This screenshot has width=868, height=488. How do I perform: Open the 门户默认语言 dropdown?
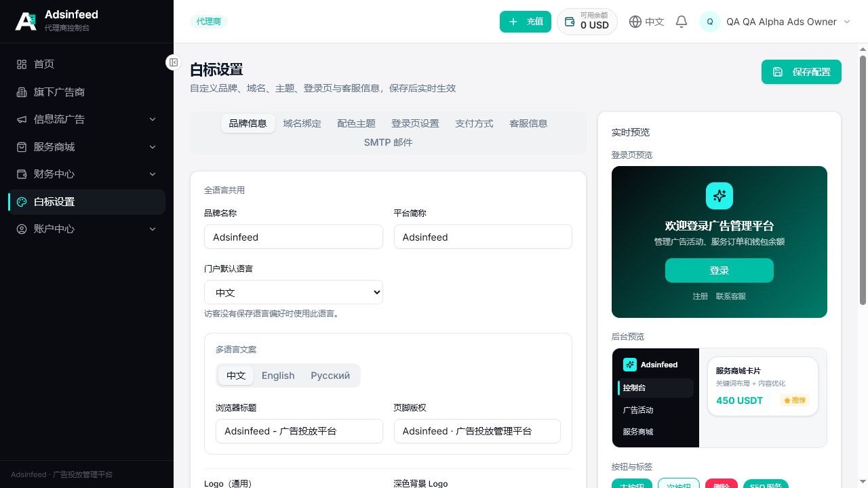point(294,293)
